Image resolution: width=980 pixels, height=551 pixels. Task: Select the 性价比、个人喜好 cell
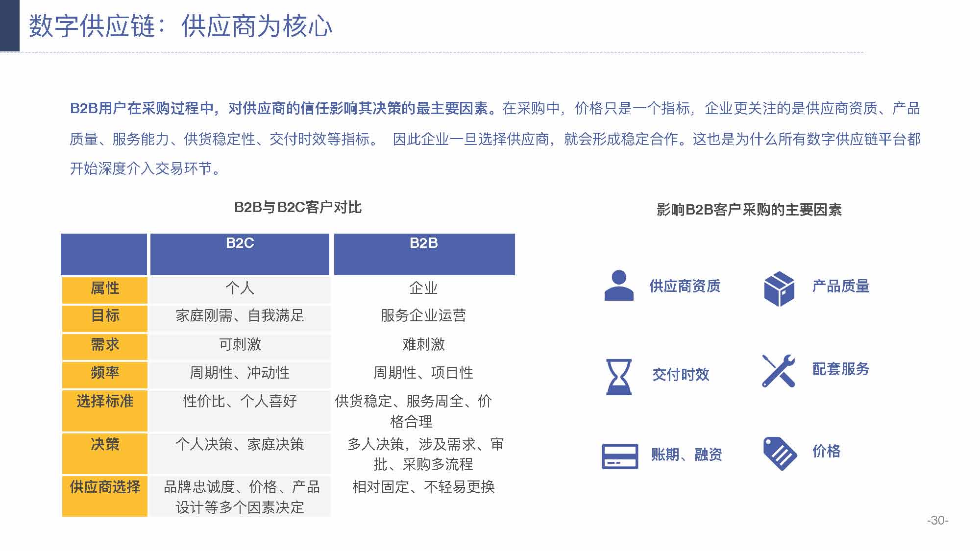pyautogui.click(x=240, y=411)
